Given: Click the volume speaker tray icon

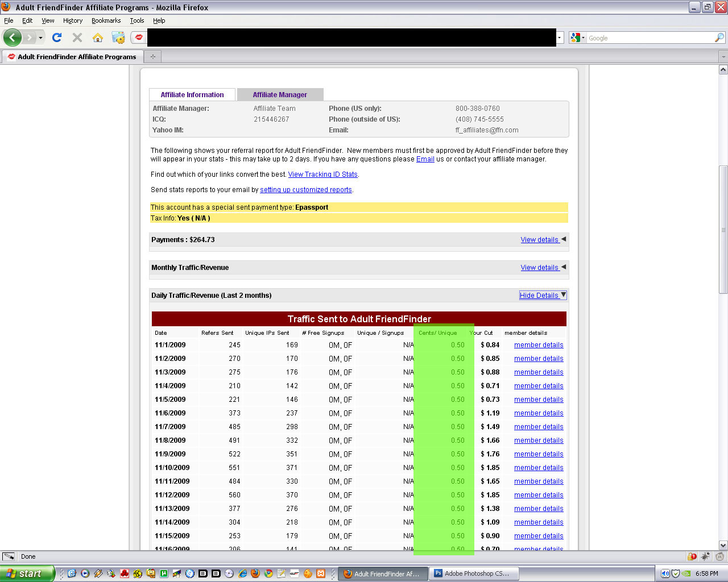Looking at the screenshot, I should [665, 573].
